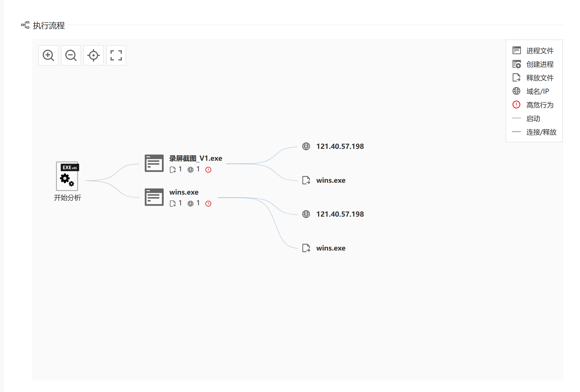Click the lower wins.exe process window icon

[x=154, y=197]
